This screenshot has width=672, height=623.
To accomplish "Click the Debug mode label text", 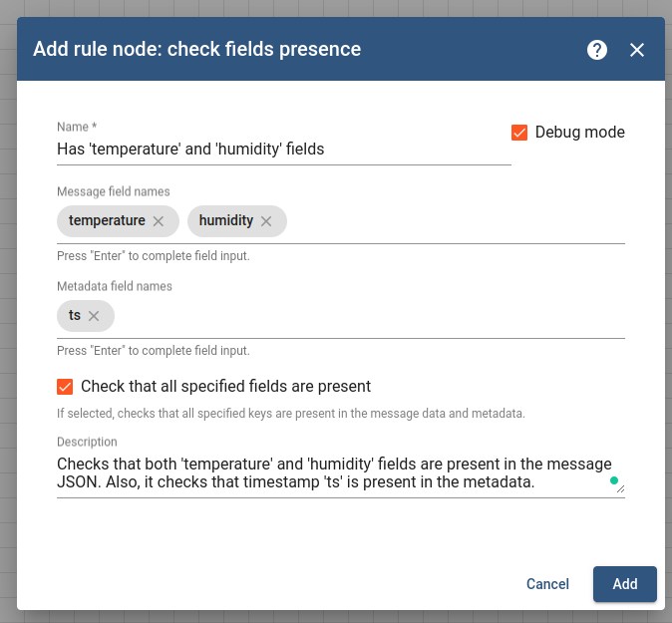I will [x=580, y=133].
